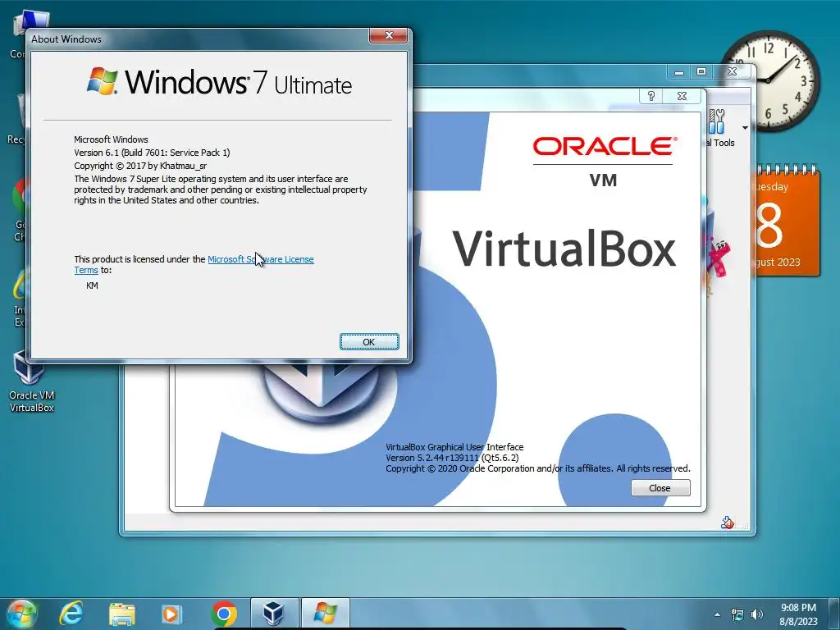Image resolution: width=840 pixels, height=630 pixels.
Task: Open the volume speaker tray icon
Action: pos(757,615)
